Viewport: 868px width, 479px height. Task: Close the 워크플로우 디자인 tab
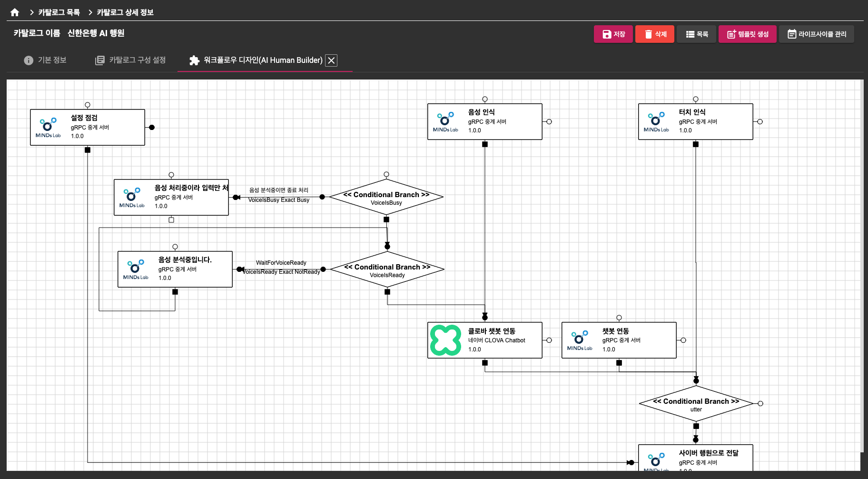pos(331,60)
